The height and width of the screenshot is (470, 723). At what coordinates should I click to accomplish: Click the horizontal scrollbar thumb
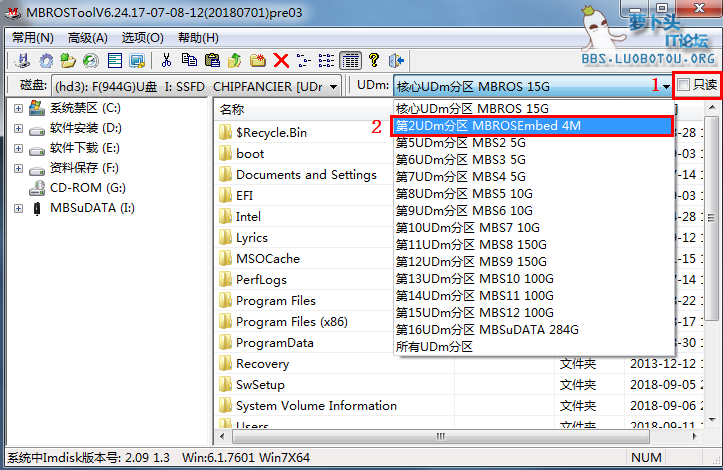441,436
